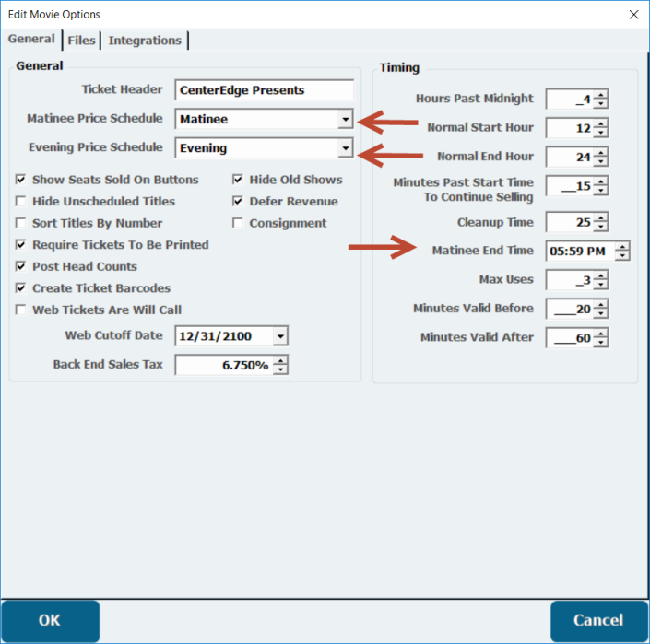650x644 pixels.
Task: Increase the Cleanup Time spinner value
Action: pyautogui.click(x=601, y=217)
